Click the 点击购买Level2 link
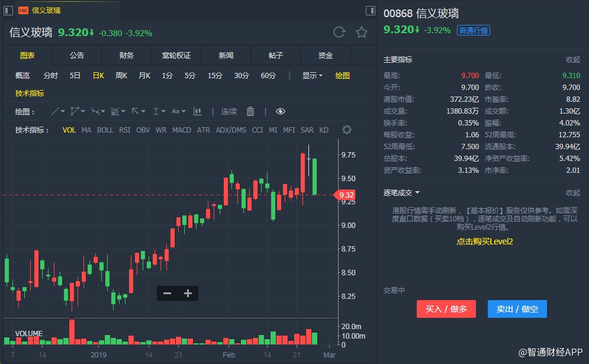 pos(484,241)
